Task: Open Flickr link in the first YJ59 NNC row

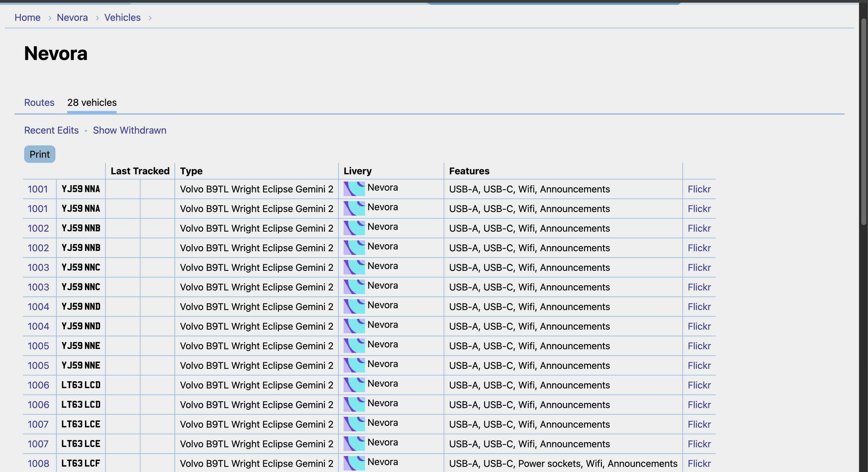Action: point(699,267)
